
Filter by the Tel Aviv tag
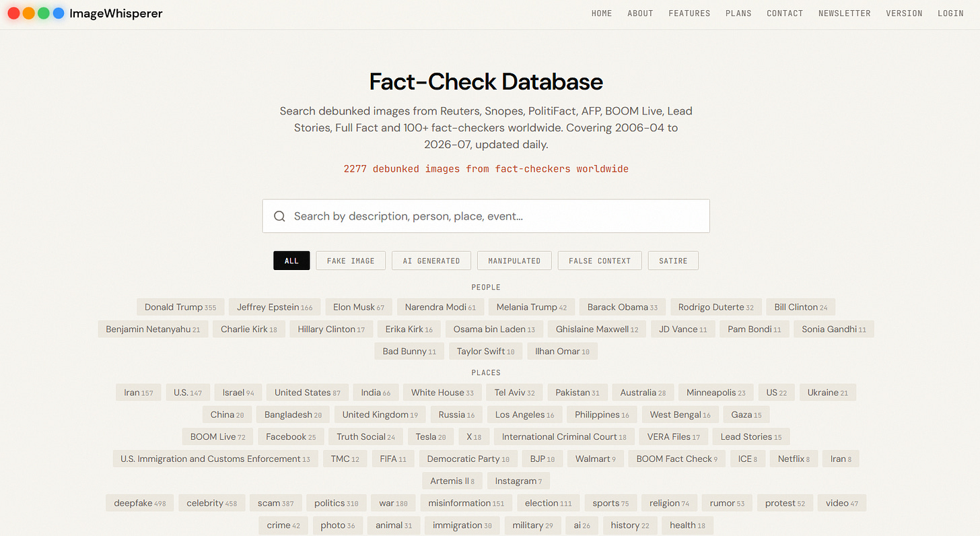click(515, 393)
